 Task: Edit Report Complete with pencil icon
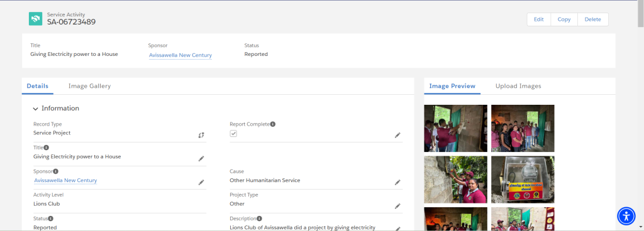(x=397, y=135)
